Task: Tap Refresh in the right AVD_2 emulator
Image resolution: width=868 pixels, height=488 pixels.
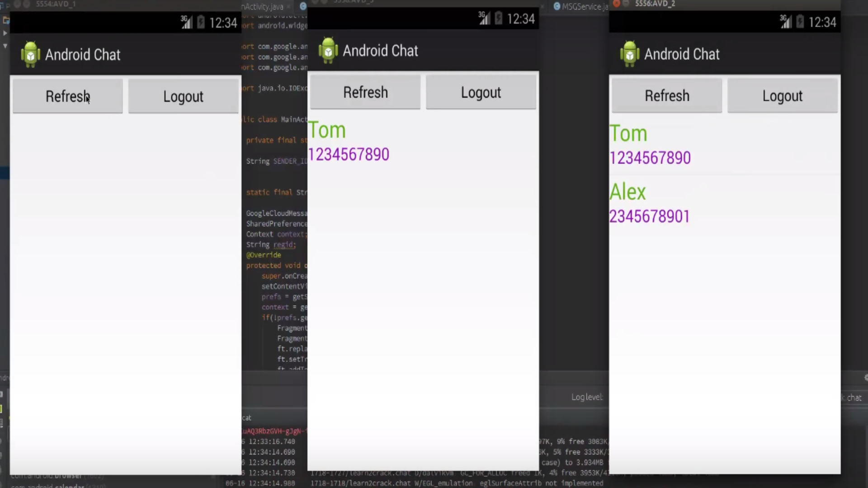Action: point(667,96)
